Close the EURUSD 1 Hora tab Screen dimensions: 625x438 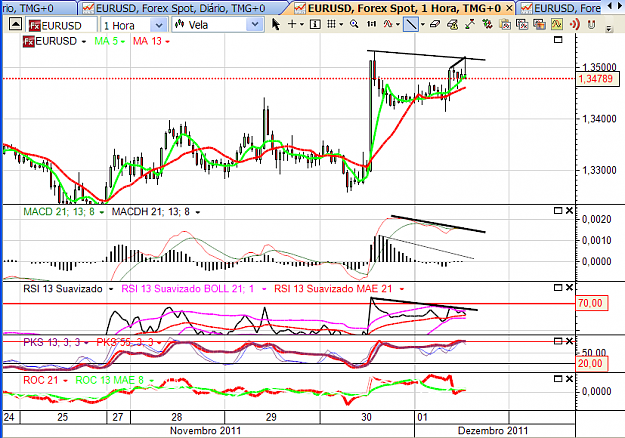[x=509, y=8]
